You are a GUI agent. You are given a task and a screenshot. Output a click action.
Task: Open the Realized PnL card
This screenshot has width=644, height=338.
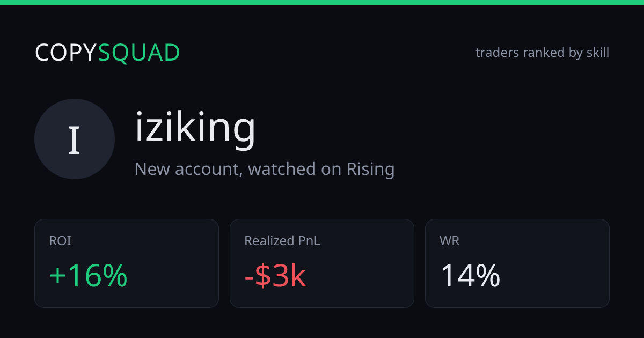click(322, 263)
